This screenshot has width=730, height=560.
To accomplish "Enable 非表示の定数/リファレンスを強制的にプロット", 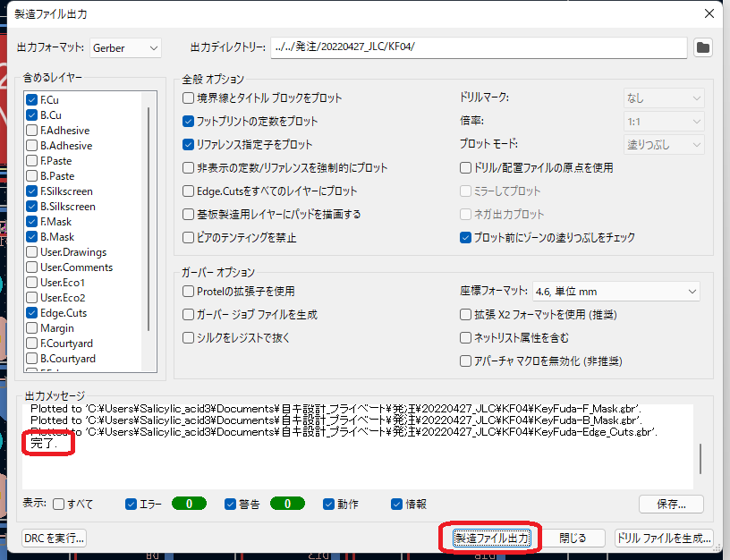I will (188, 167).
